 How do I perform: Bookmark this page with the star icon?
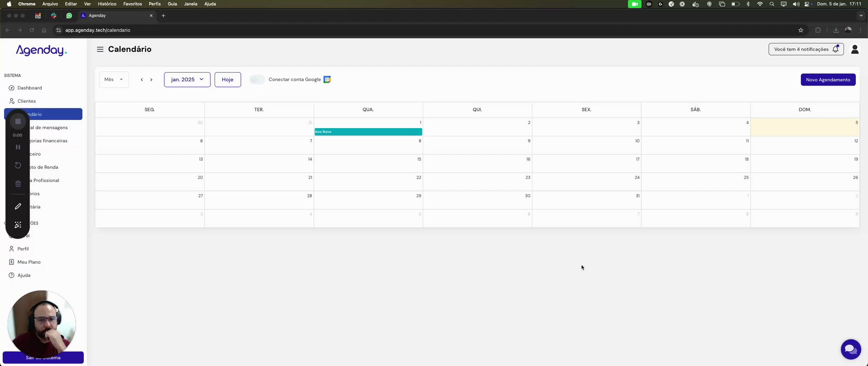point(801,30)
